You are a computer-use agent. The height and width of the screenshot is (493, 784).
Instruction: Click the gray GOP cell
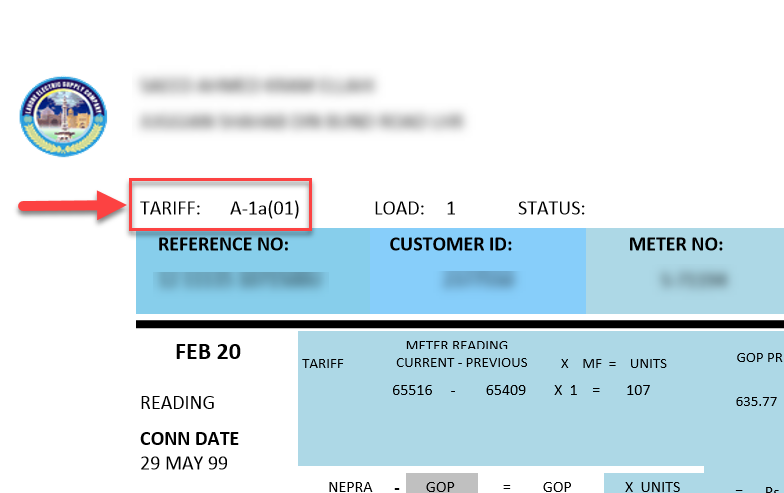point(442,484)
